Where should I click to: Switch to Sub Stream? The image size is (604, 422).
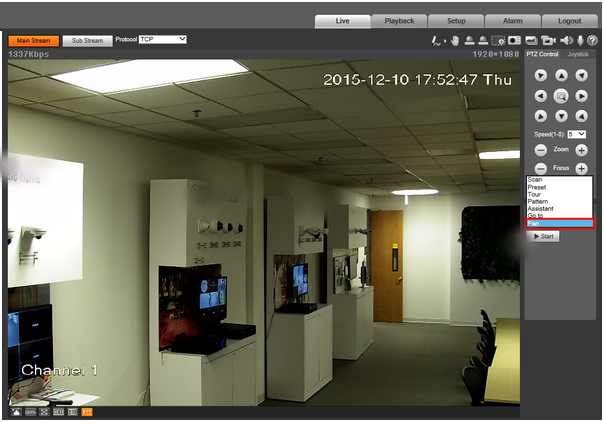click(87, 41)
